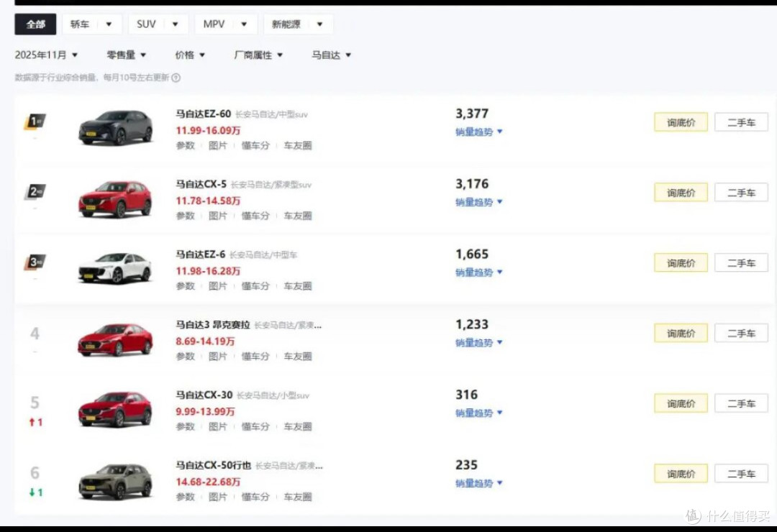Click 二手车 for 马自达3 昂克赛拉
The height and width of the screenshot is (532, 777).
741,334
